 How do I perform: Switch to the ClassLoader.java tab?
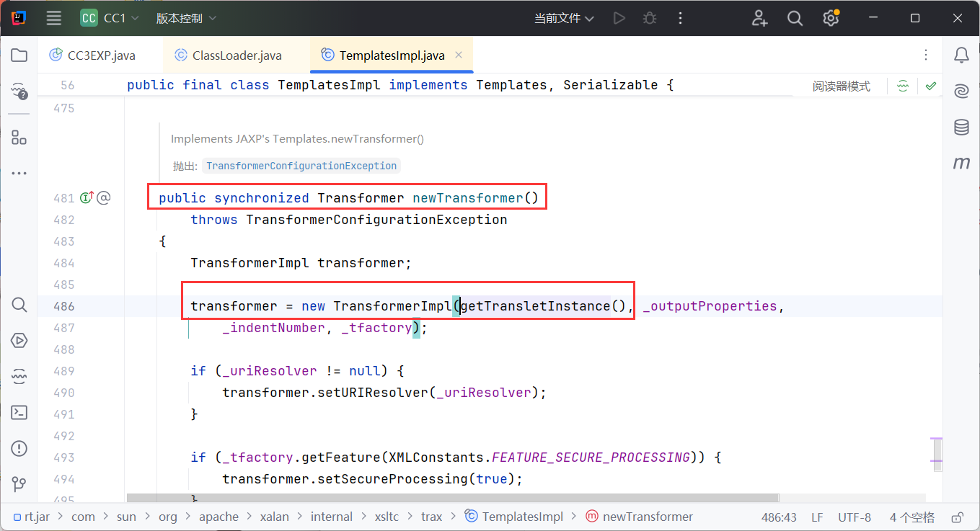coord(237,55)
